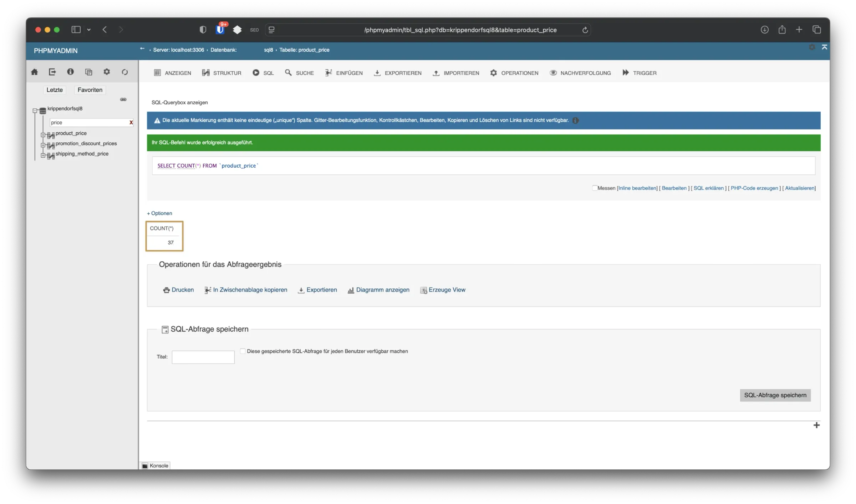The height and width of the screenshot is (504, 856).
Task: Click the SQL-Abfrage speichern button
Action: coord(775,395)
